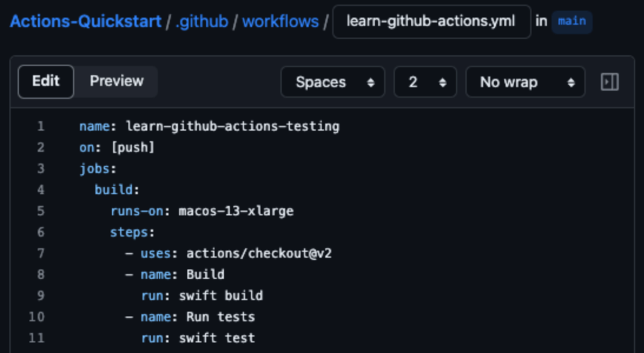This screenshot has width=644, height=353.
Task: Click the macos-13-xlarge value
Action: pyautogui.click(x=236, y=211)
